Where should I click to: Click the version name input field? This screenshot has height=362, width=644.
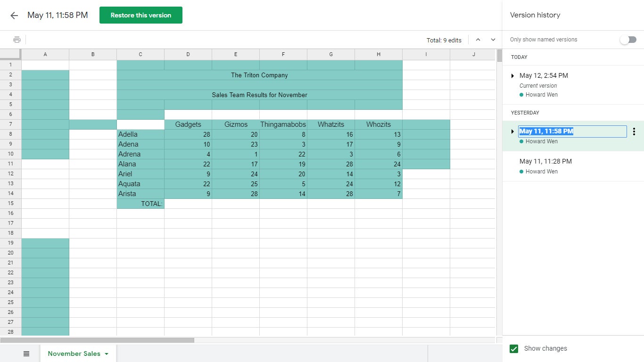click(x=573, y=132)
